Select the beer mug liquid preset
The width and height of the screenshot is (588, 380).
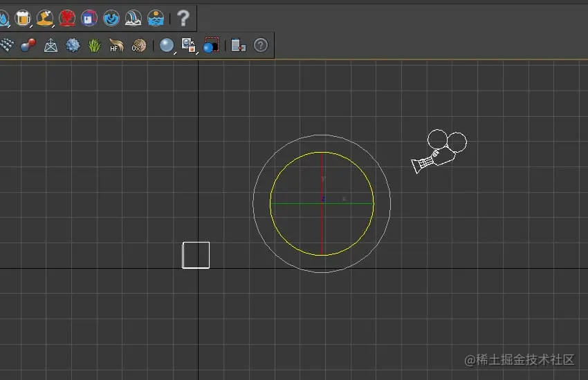[x=23, y=18]
